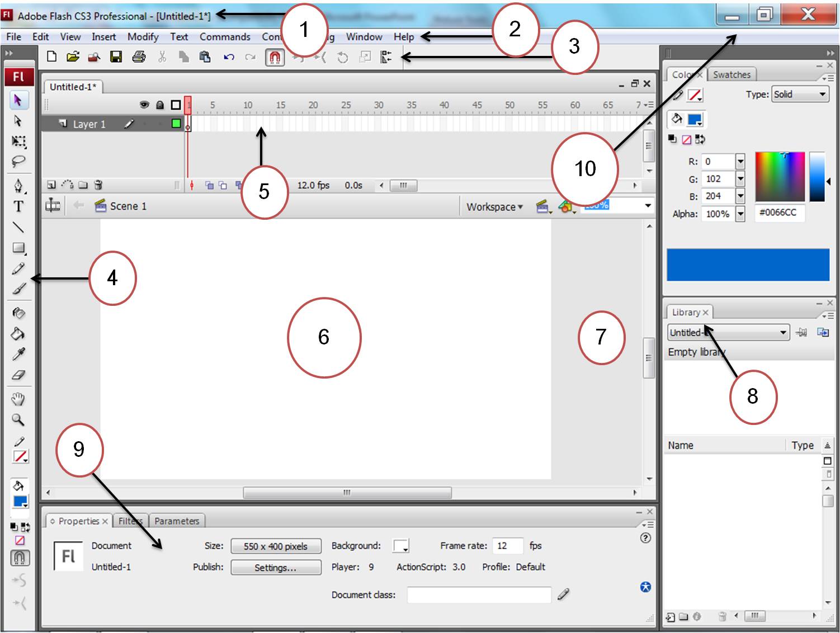The image size is (840, 633).
Task: Select the Brush tool
Action: point(18,290)
